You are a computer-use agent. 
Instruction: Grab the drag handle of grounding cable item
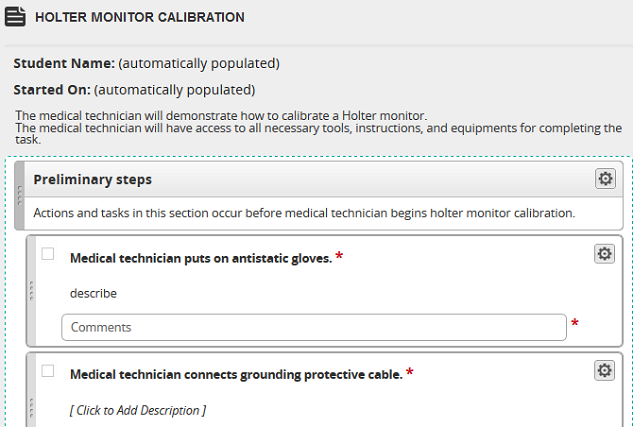31,408
